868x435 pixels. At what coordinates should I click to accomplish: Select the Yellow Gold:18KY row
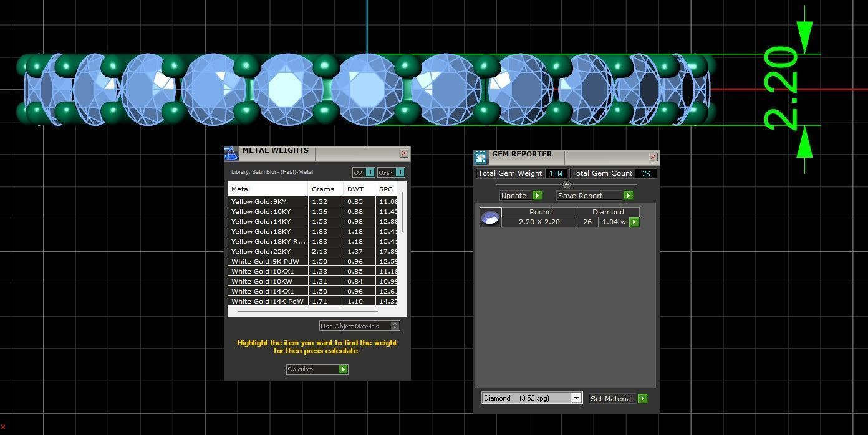312,231
